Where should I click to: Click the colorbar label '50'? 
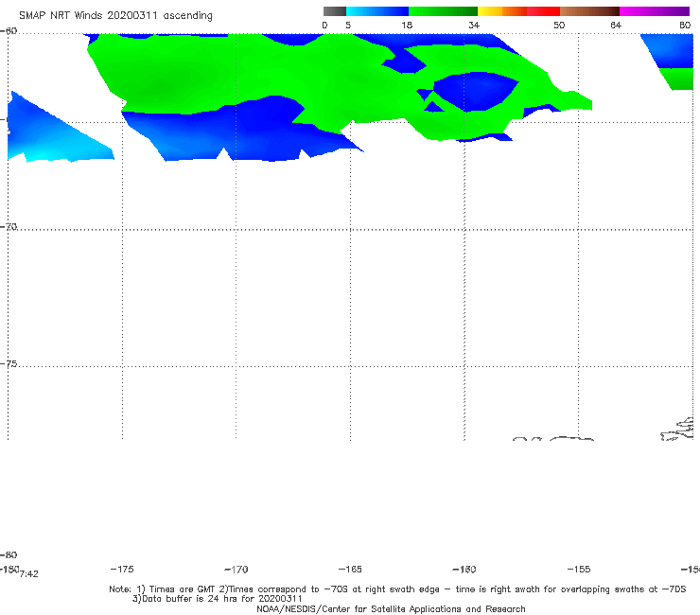pos(559,26)
